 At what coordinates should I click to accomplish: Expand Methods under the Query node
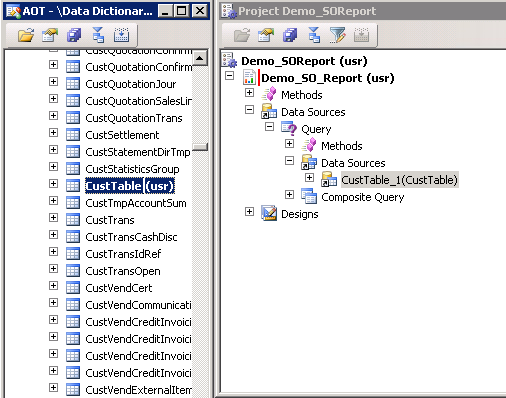point(289,143)
